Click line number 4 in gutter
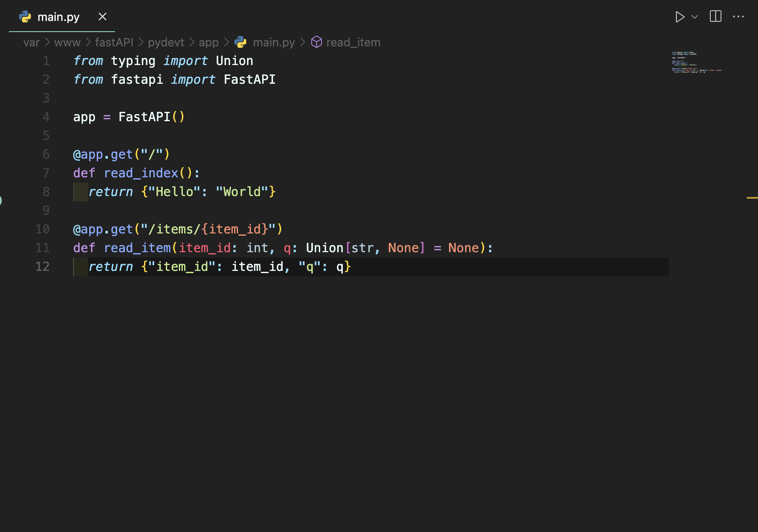This screenshot has width=758, height=532. pyautogui.click(x=46, y=117)
